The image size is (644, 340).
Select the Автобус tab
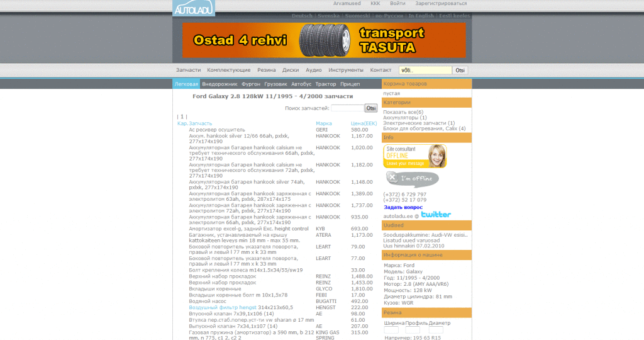pyautogui.click(x=301, y=84)
